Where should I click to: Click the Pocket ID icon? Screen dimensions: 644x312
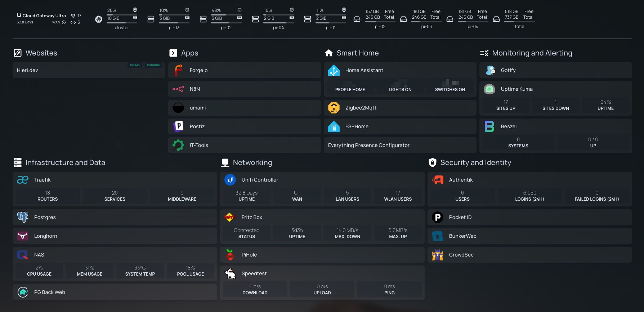click(x=438, y=217)
